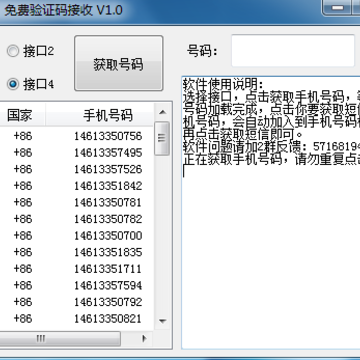Screen dimensions: 360x360
Task: Select phone number 14613357594
Action: pyautogui.click(x=108, y=285)
